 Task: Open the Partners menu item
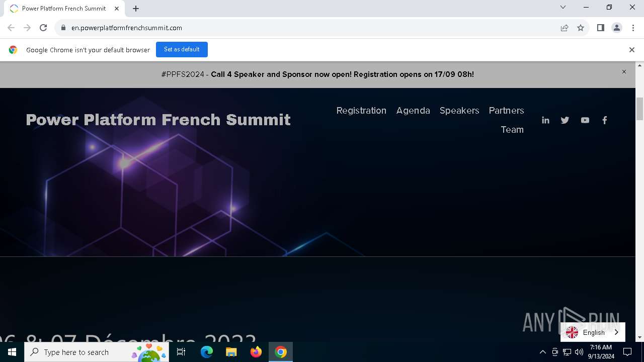pyautogui.click(x=506, y=111)
